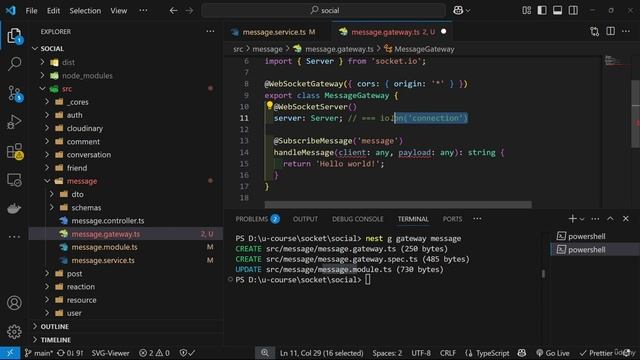
Task: Switch to the Debug Console tab
Action: pyautogui.click(x=358, y=219)
